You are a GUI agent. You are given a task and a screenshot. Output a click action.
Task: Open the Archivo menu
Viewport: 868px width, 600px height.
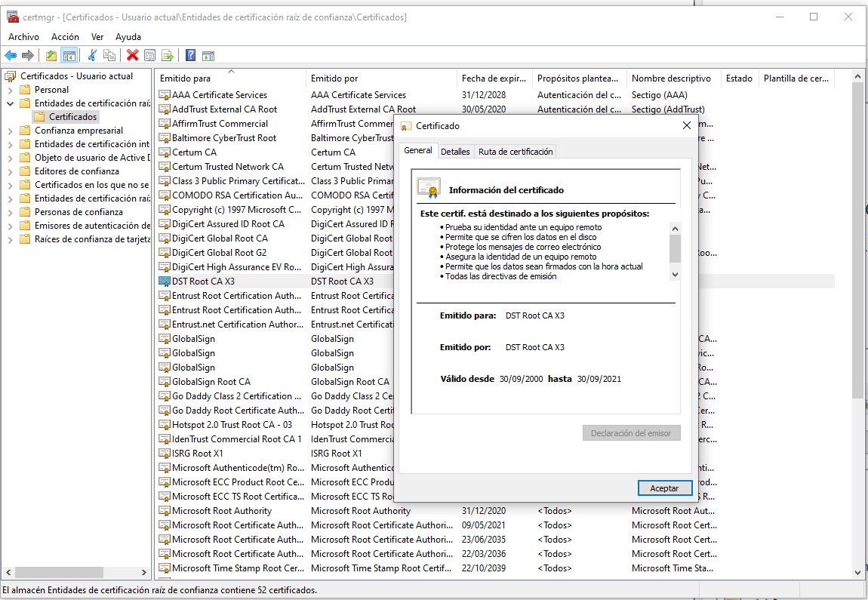click(23, 37)
